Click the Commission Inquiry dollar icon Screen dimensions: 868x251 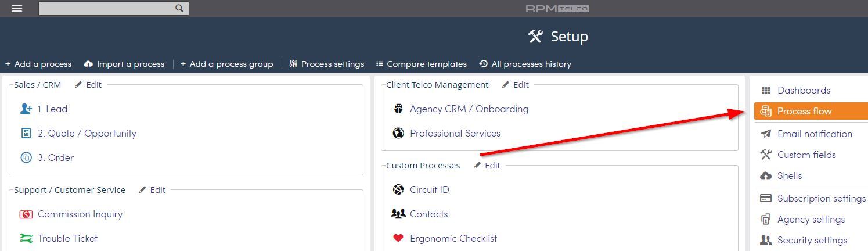click(26, 214)
